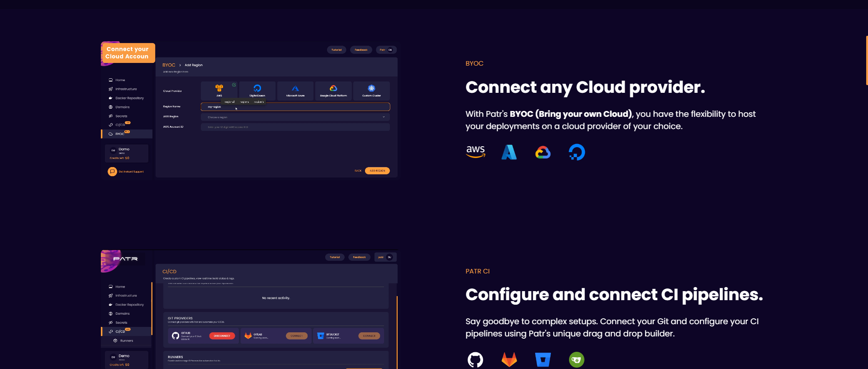Click the Tutorial button in the CI/CD screenshot
This screenshot has width=868, height=369.
point(335,257)
